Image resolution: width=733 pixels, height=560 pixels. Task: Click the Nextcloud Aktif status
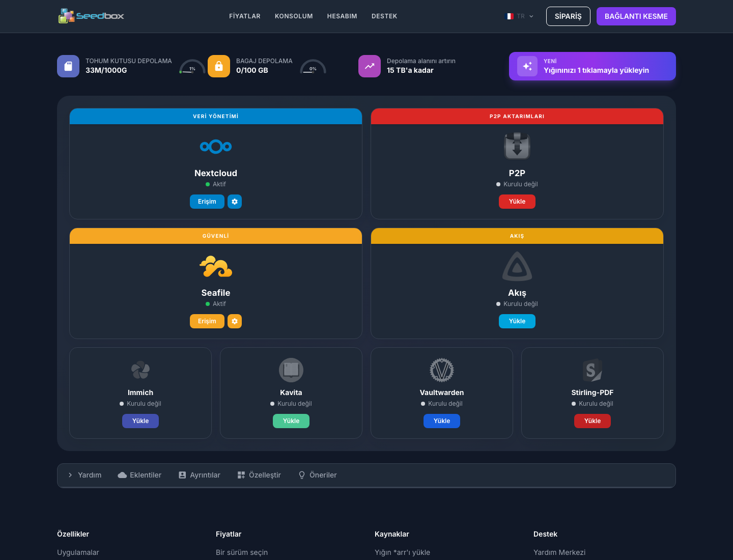tap(216, 184)
